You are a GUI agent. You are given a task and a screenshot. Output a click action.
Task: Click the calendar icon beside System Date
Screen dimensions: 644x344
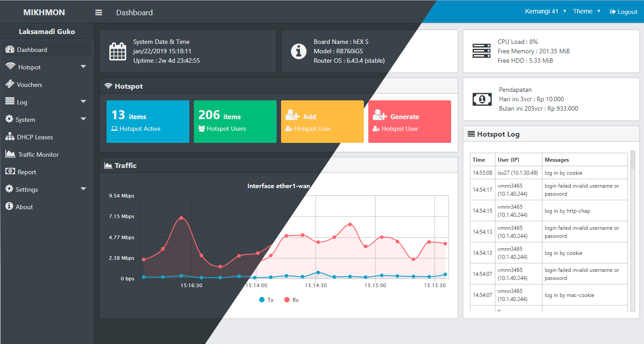117,51
